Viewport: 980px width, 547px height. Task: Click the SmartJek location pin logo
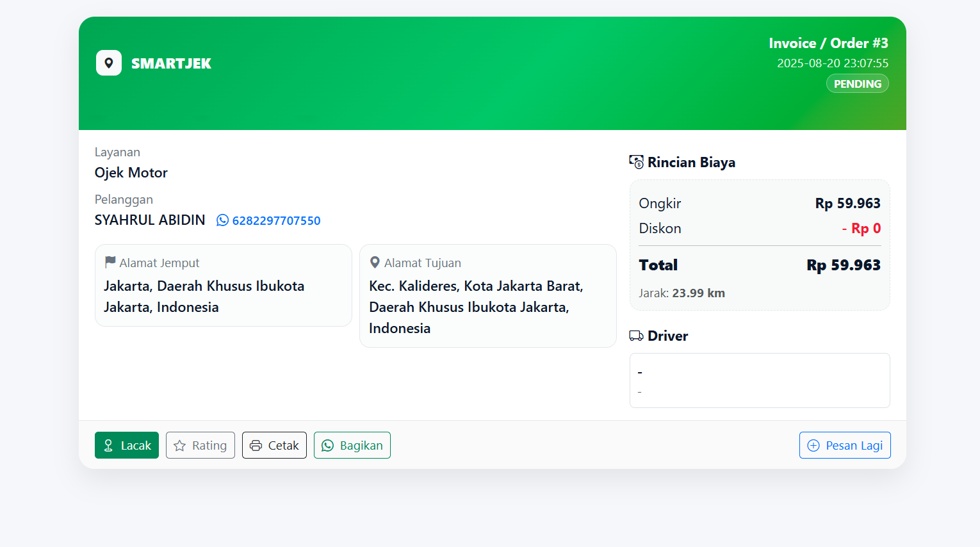tap(109, 63)
